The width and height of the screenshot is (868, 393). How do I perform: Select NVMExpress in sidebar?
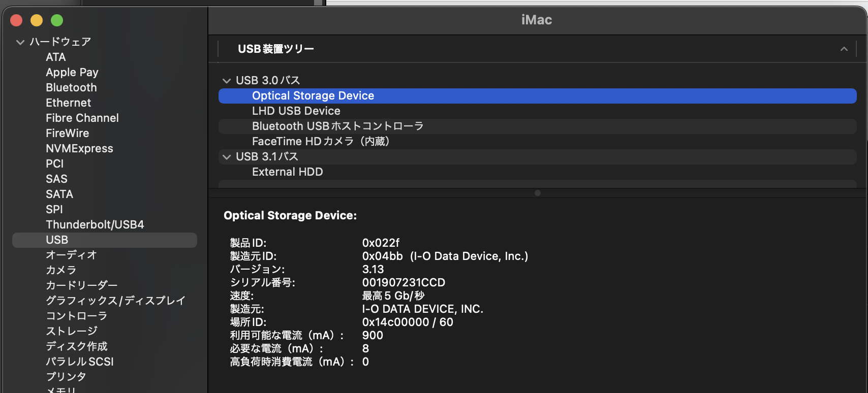point(79,149)
